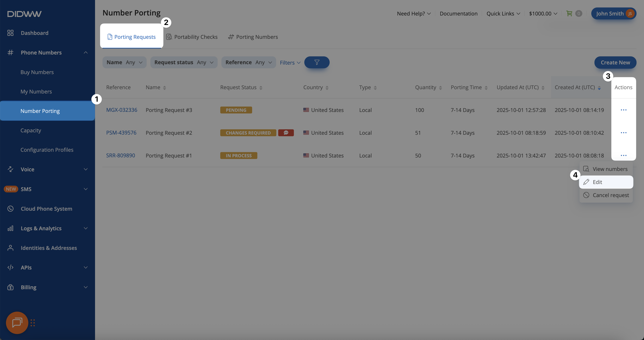Screen dimensions: 644x340
Task: Click the shopping cart icon
Action: (x=569, y=13)
